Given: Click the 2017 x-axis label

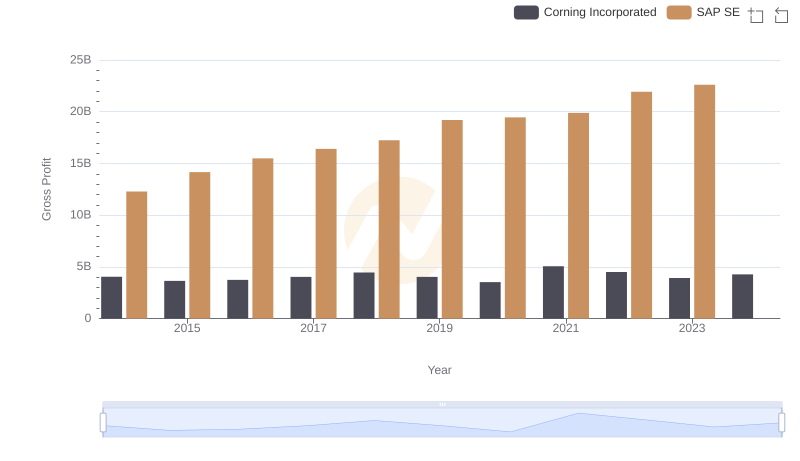Looking at the screenshot, I should point(313,328).
